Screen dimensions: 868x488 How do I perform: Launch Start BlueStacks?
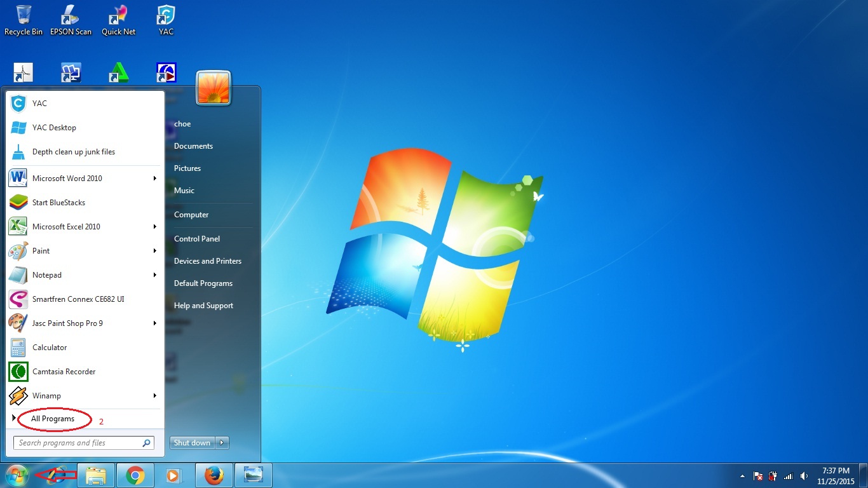85,203
